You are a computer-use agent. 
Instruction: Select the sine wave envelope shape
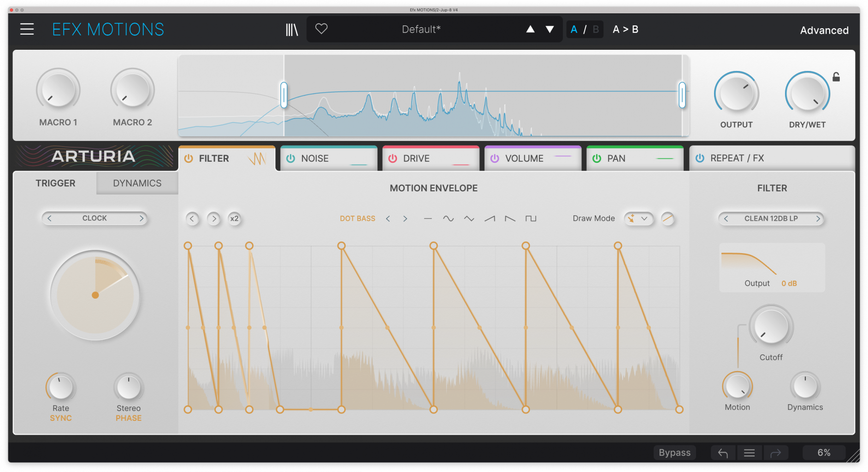(x=448, y=218)
